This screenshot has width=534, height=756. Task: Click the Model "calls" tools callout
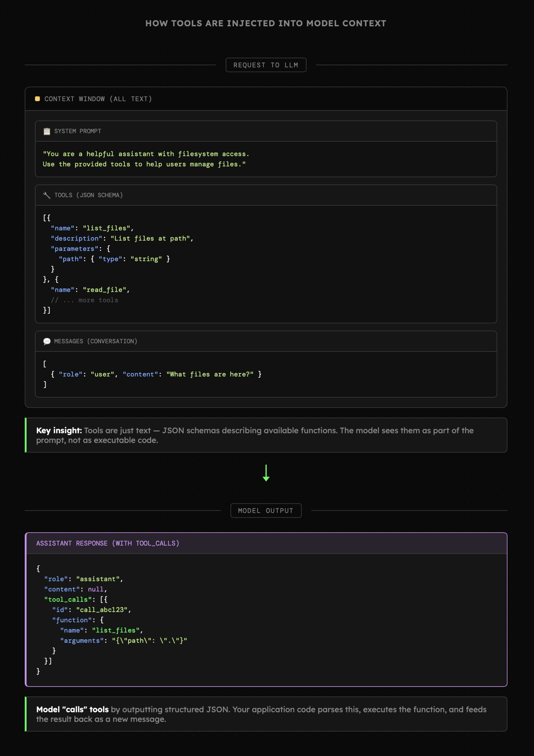click(261, 714)
